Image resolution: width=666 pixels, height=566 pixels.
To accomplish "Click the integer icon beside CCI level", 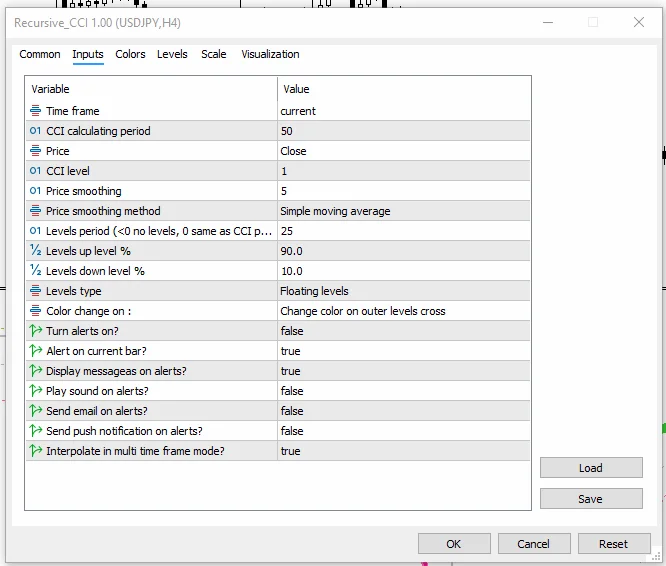I will 35,171.
